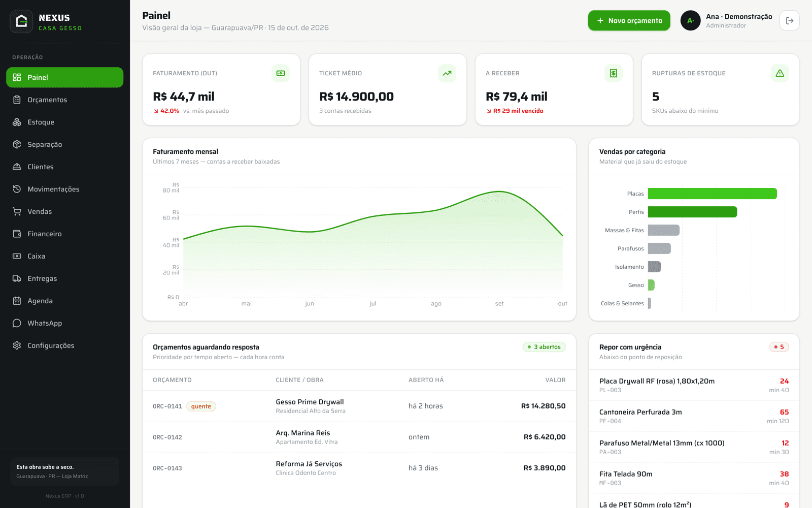812x508 pixels.
Task: Click value R$ 14.280,50
Action: click(x=543, y=406)
